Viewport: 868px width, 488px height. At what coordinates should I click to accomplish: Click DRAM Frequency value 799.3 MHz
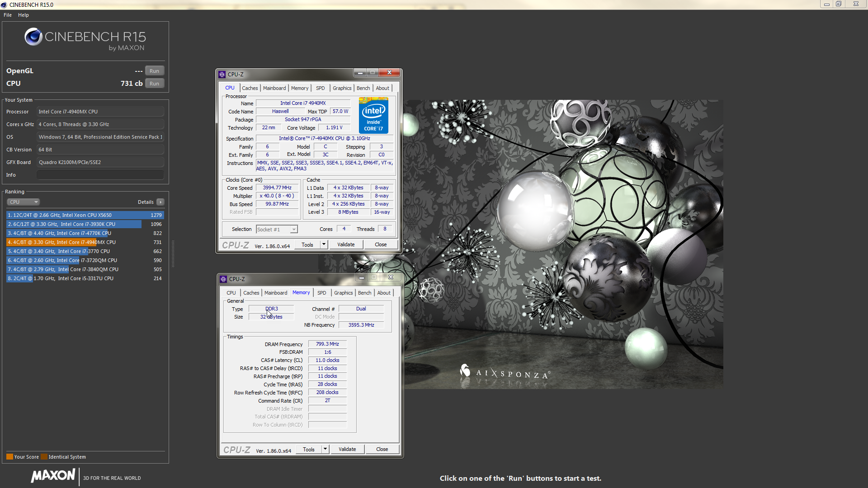pyautogui.click(x=327, y=344)
